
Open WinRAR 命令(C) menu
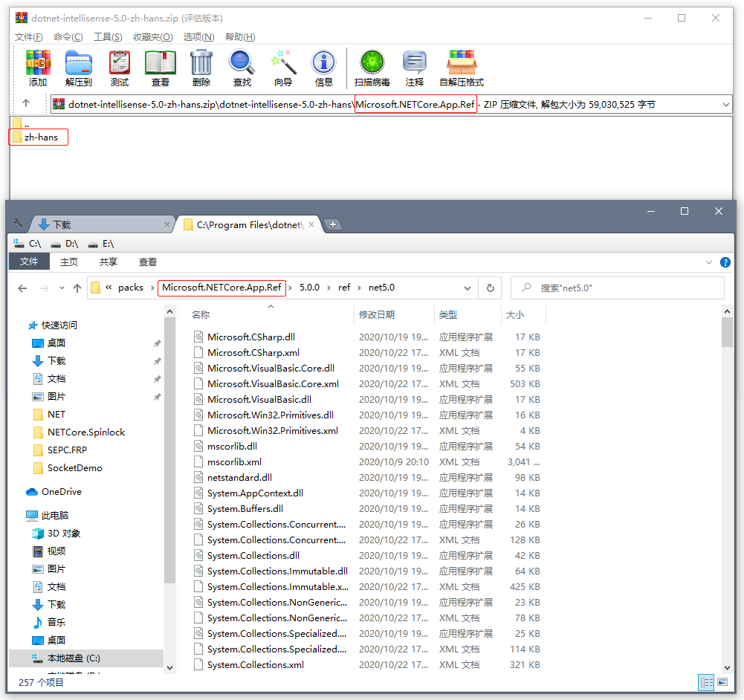coord(68,37)
